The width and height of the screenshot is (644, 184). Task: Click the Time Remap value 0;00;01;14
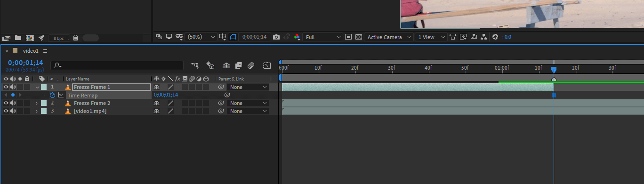click(166, 95)
